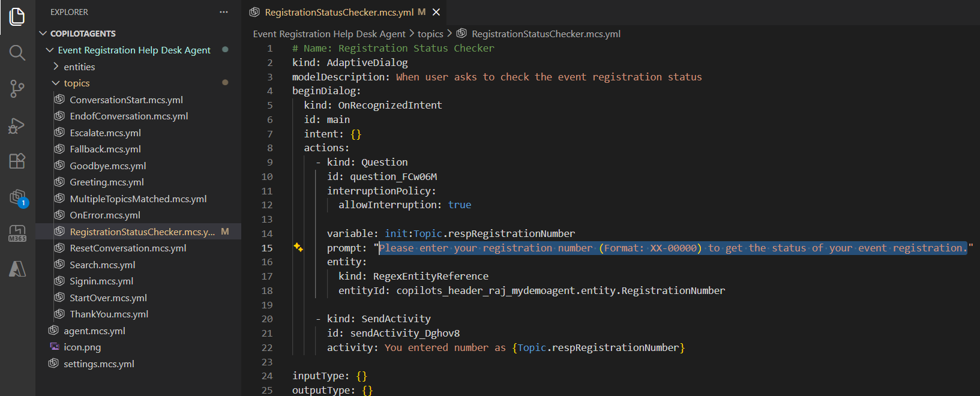This screenshot has width=980, height=396.
Task: Open settings.mcs.yml in the explorer
Action: point(99,364)
